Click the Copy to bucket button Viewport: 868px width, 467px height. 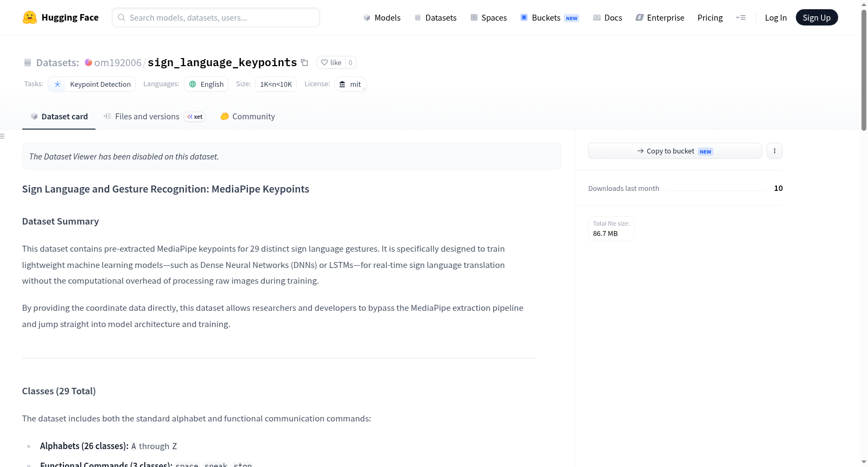[675, 151]
